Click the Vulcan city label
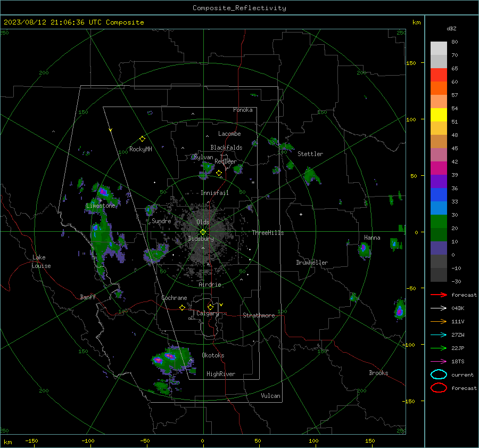The width and height of the screenshot is (479, 448). tap(271, 396)
